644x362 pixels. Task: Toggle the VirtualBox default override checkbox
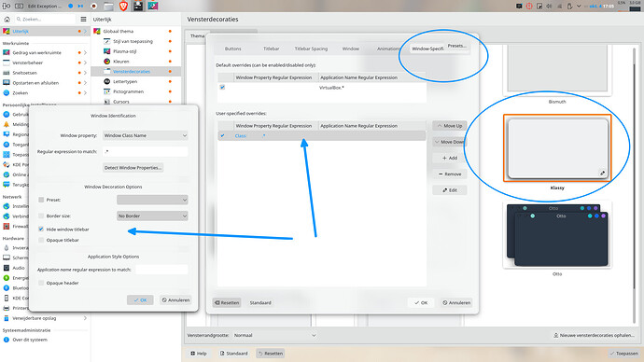222,88
